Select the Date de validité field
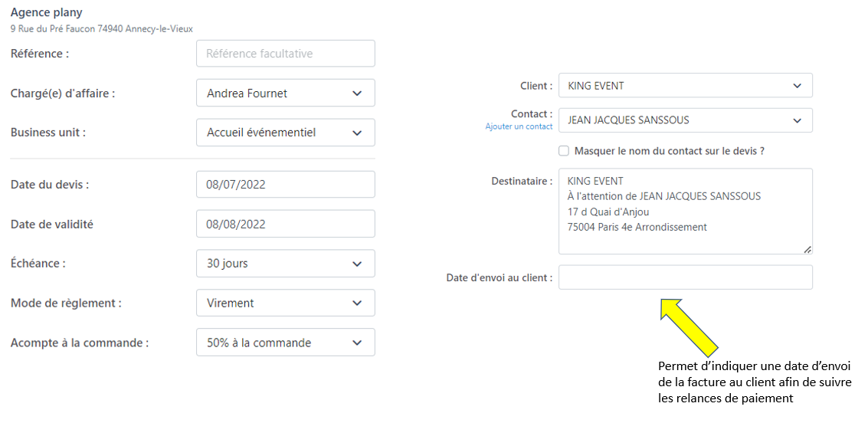 pyautogui.click(x=285, y=225)
